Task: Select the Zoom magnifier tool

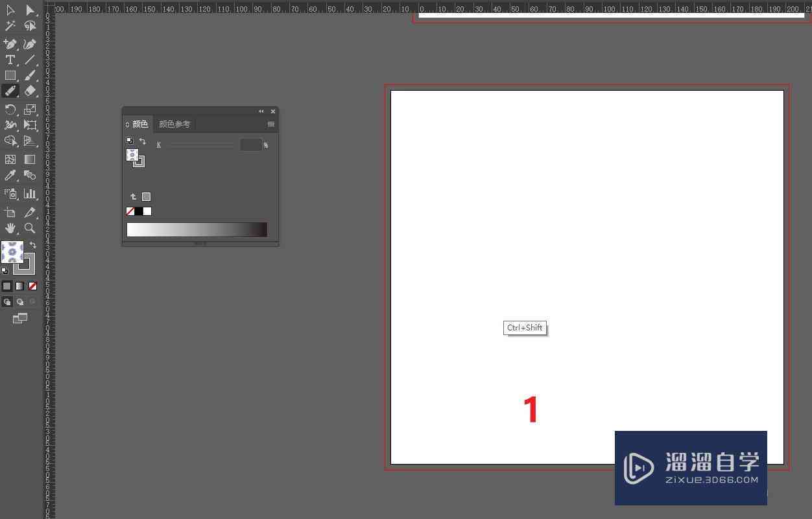Action: (30, 228)
